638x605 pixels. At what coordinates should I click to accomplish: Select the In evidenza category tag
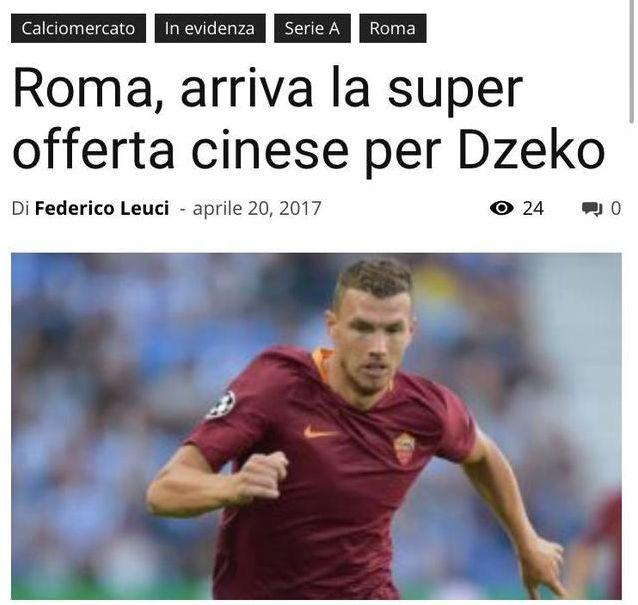pyautogui.click(x=210, y=28)
